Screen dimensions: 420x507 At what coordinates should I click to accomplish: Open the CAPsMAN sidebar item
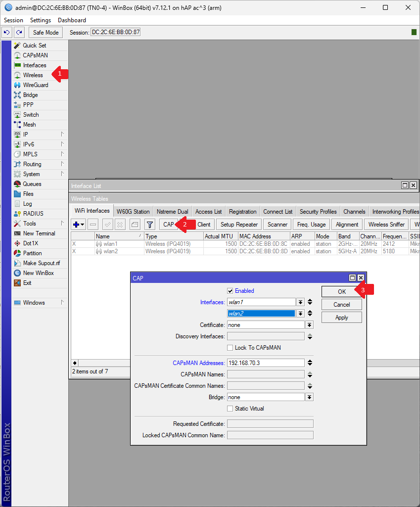pyautogui.click(x=32, y=55)
